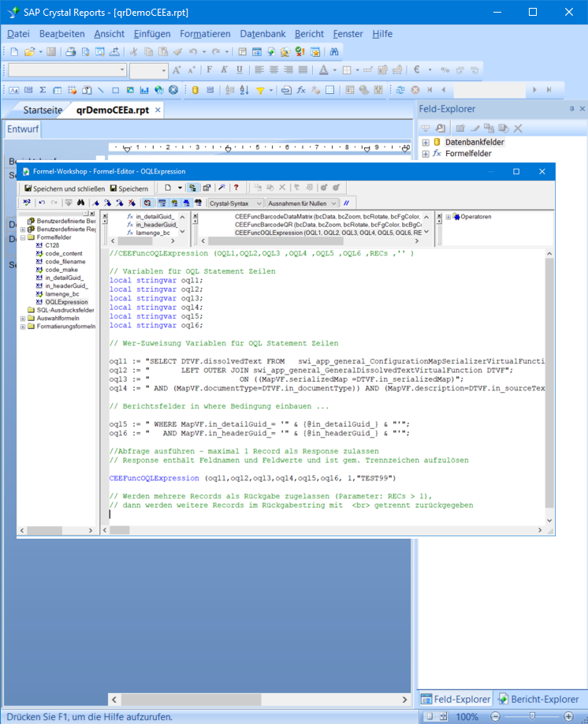Insert a chart with bar chart icon
The image size is (588, 724).
[x=144, y=90]
